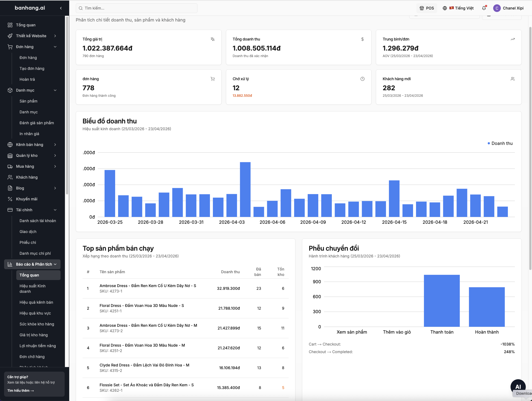Open the Tiếng Việt language dropdown
This screenshot has height=401, width=532.
458,8
